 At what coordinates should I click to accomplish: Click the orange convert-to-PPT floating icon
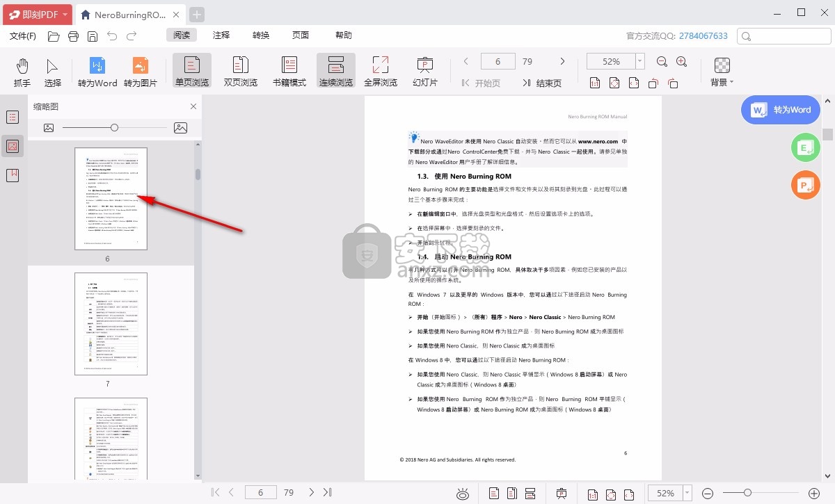click(x=805, y=185)
